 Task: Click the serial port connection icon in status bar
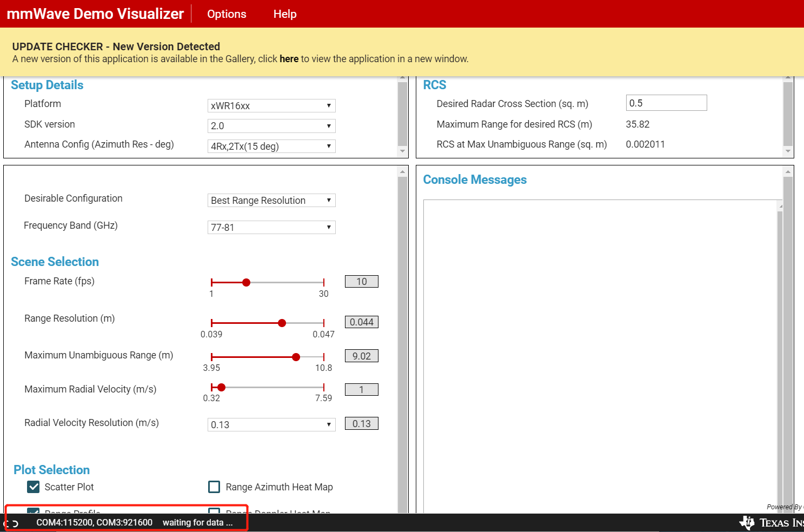point(12,523)
